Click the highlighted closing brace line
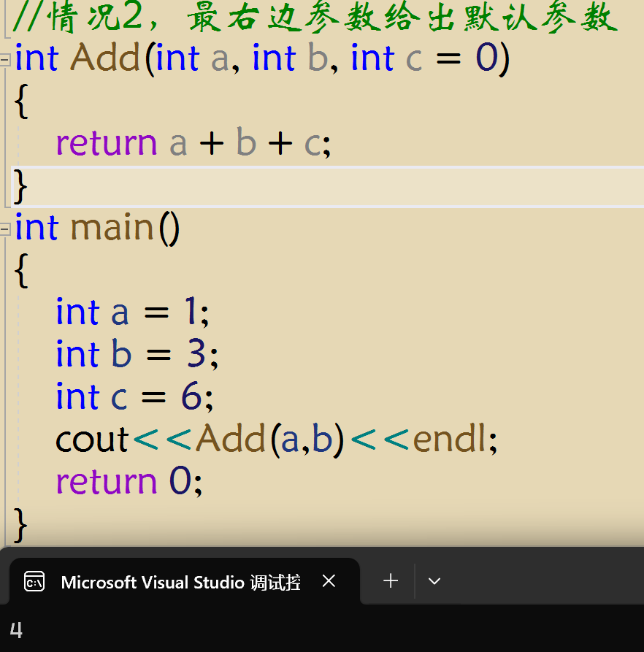Screen dimensions: 644x652 19,185
